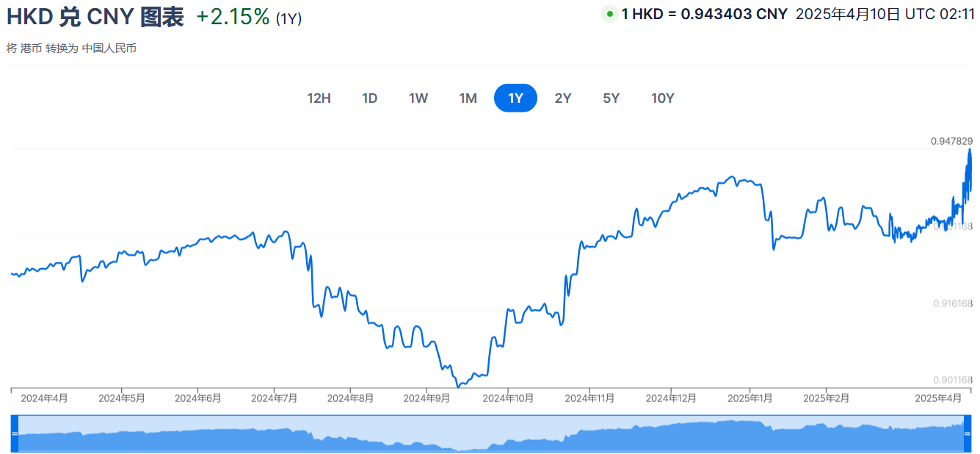Screen dimensions: 980x454
Task: Choose the 1W time range
Action: (x=418, y=98)
